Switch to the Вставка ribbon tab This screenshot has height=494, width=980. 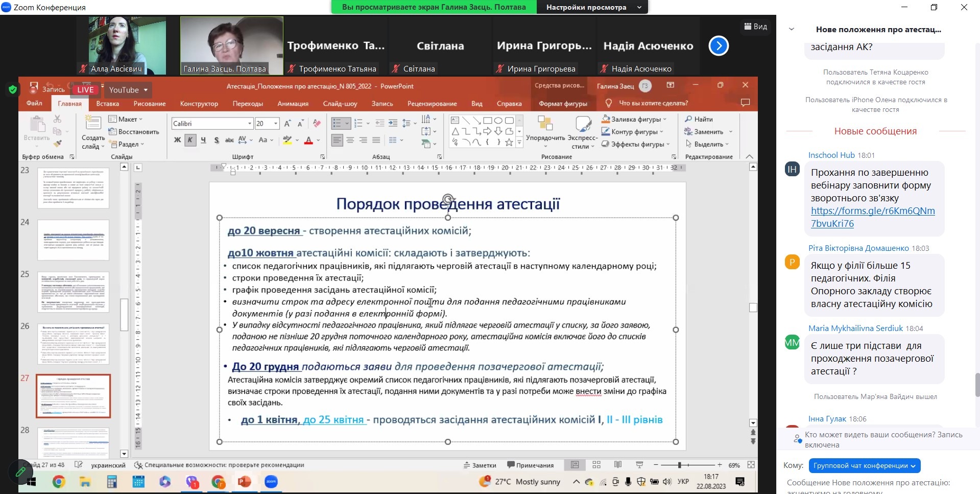[107, 104]
